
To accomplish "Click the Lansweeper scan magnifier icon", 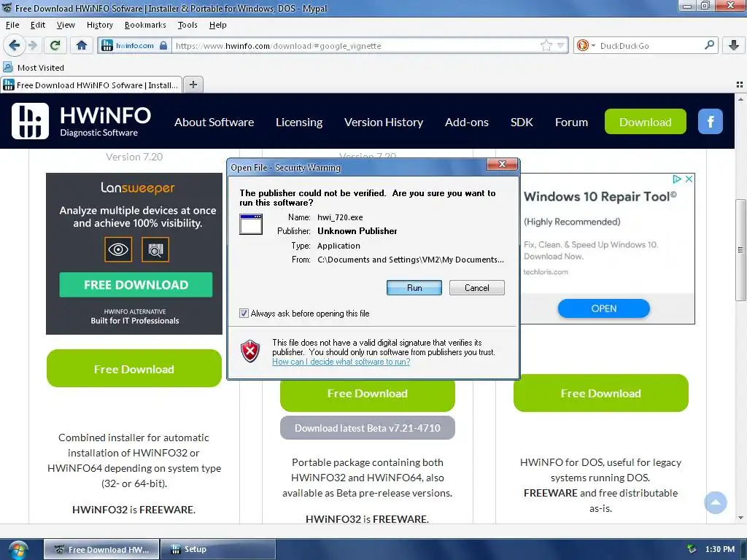I will click(155, 249).
